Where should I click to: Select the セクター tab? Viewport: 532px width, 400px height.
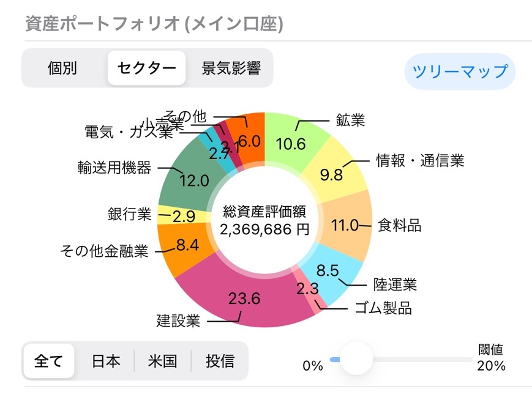pos(146,69)
